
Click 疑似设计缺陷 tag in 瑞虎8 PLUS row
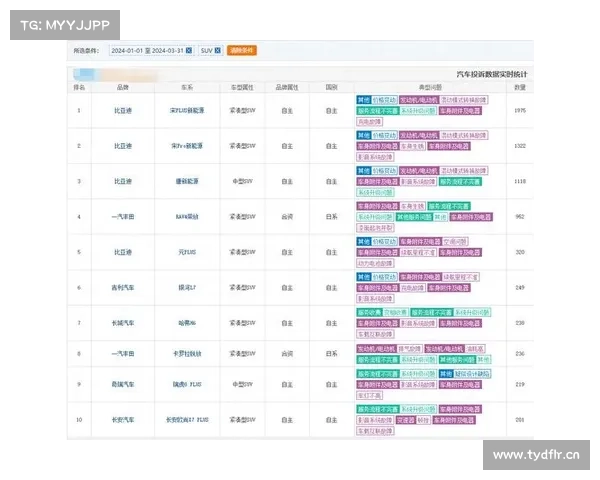[472, 374]
